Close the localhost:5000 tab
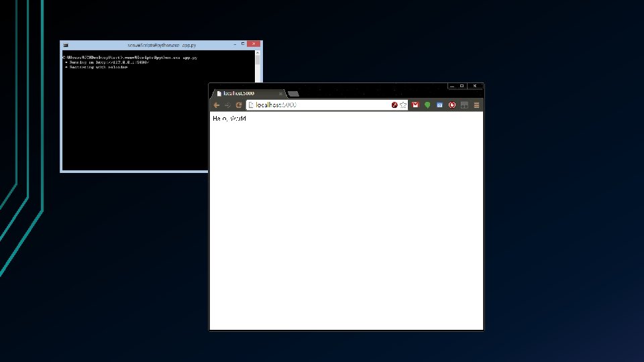Image resolution: width=644 pixels, height=362 pixels. click(x=280, y=94)
